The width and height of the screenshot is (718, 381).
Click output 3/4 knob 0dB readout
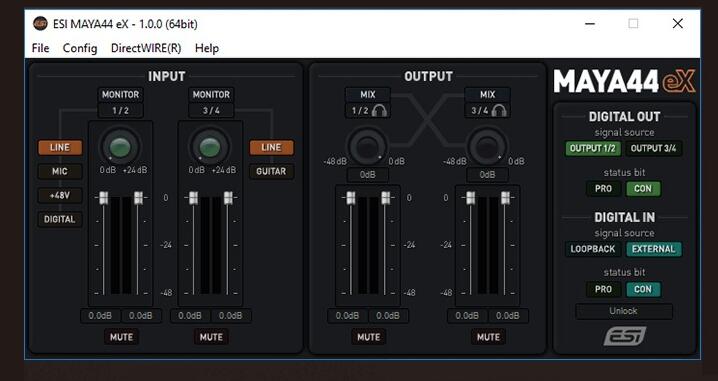(x=487, y=175)
